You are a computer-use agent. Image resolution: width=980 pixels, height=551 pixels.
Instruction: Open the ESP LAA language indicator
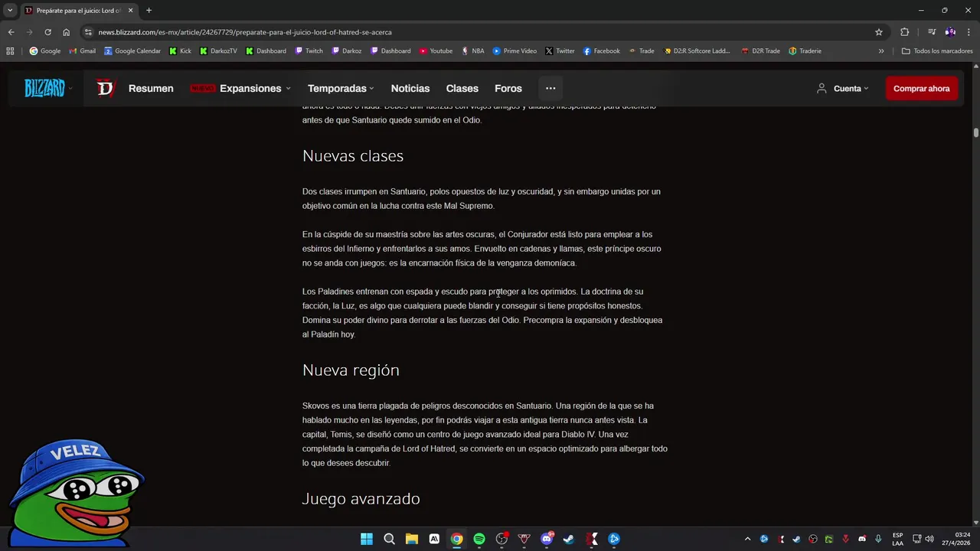pos(897,539)
